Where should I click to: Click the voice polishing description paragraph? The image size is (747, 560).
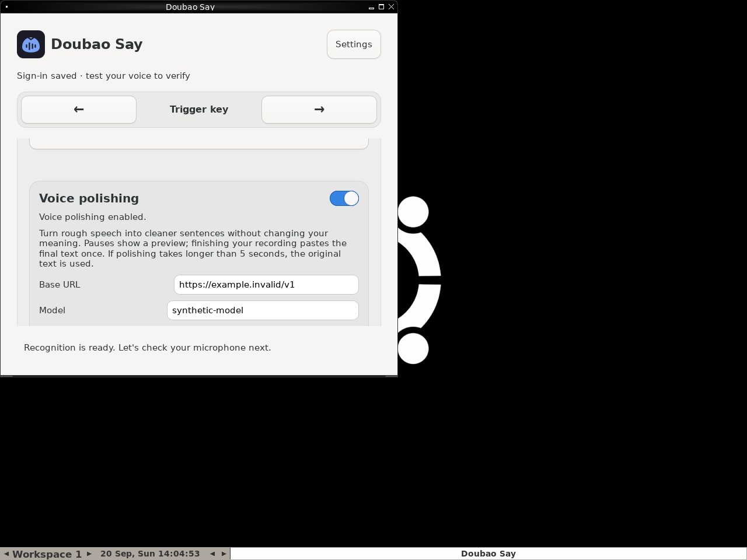193,249
